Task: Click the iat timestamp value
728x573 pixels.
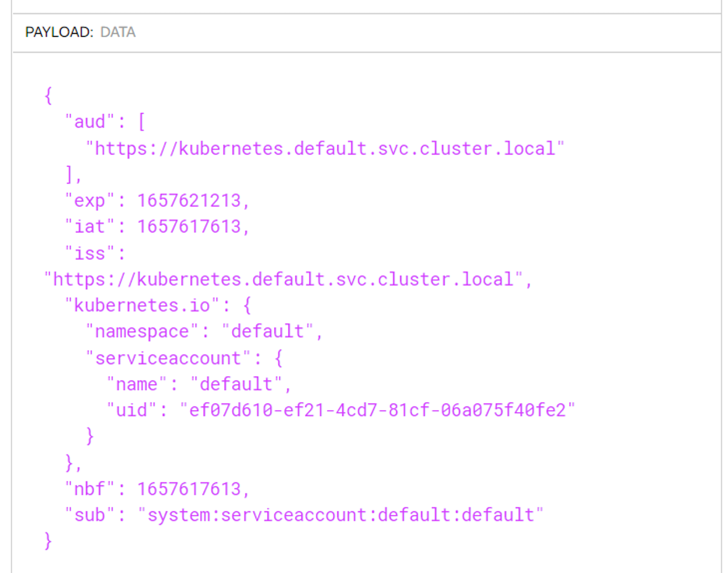Action: [189, 227]
